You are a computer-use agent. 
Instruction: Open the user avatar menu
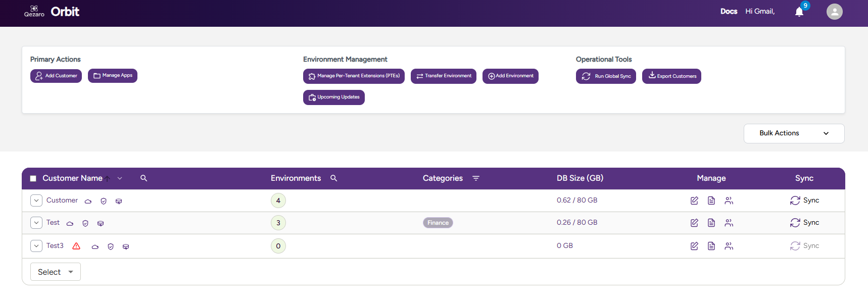(835, 12)
